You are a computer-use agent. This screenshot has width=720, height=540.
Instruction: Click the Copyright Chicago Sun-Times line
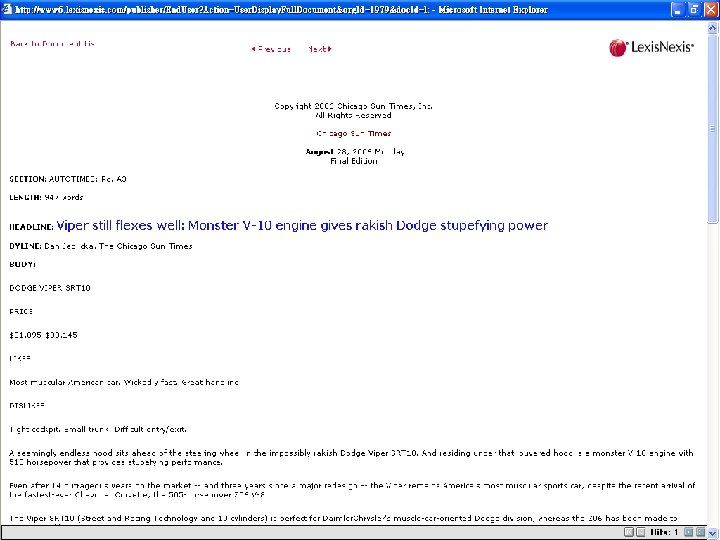[354, 106]
